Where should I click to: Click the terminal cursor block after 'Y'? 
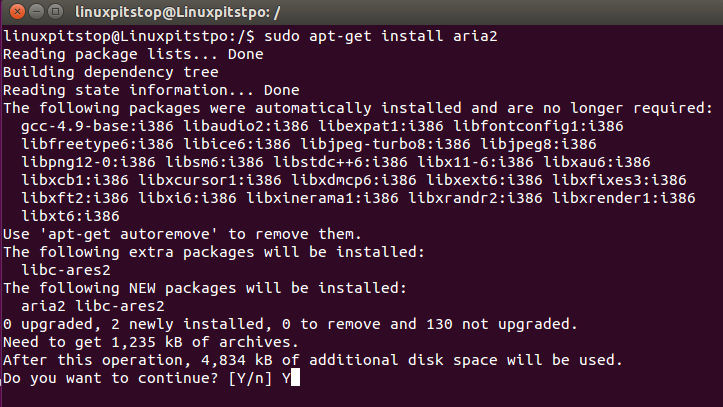point(295,378)
